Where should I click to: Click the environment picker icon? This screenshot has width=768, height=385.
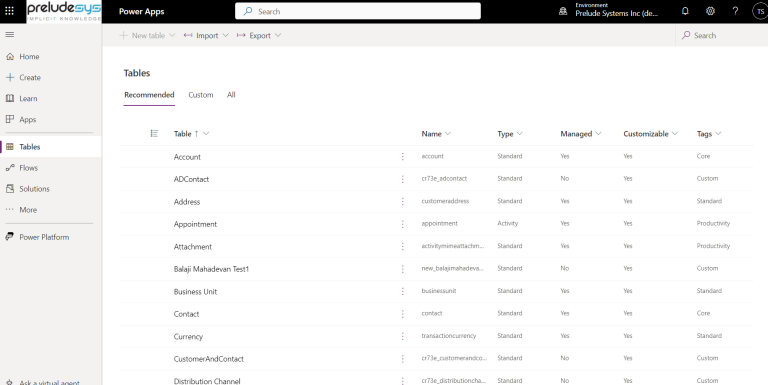(x=563, y=11)
